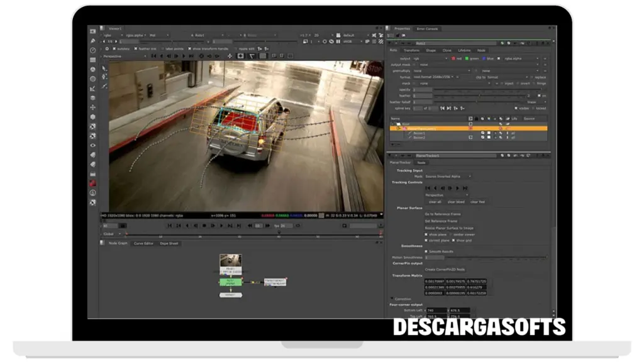Toggle the Smooth Results checkbox
Screen dimensions: 644x362
tap(426, 251)
